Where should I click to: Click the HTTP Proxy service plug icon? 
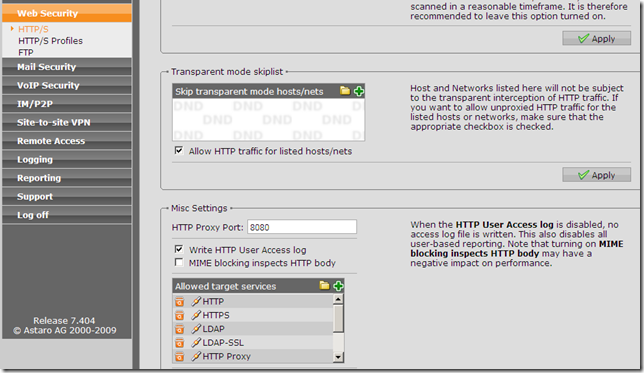(x=196, y=356)
